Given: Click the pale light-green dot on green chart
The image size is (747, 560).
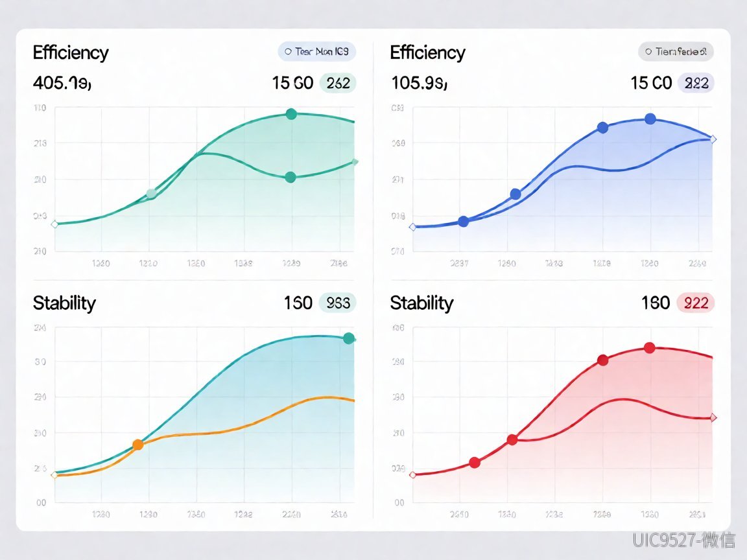Looking at the screenshot, I should pos(151,193).
